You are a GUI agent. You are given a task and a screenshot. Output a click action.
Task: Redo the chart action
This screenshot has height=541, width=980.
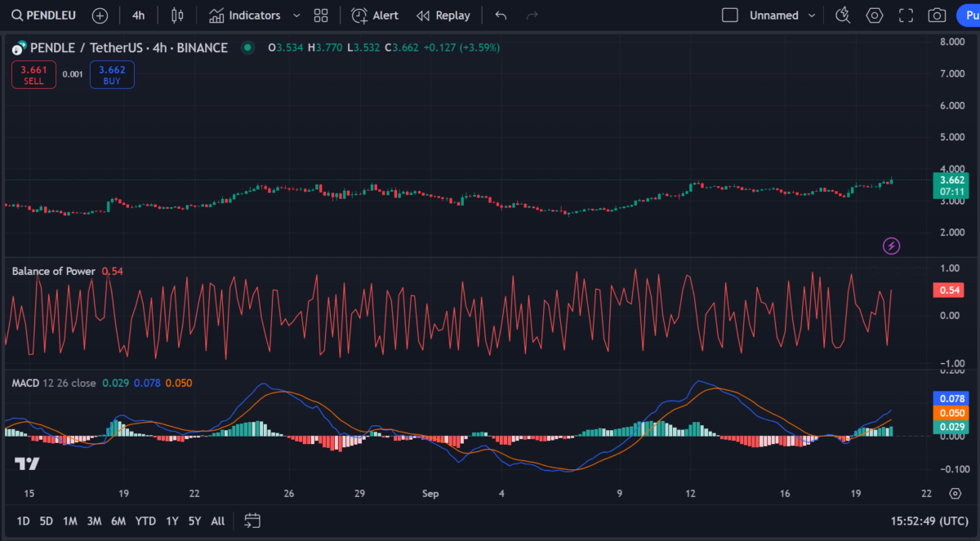532,16
